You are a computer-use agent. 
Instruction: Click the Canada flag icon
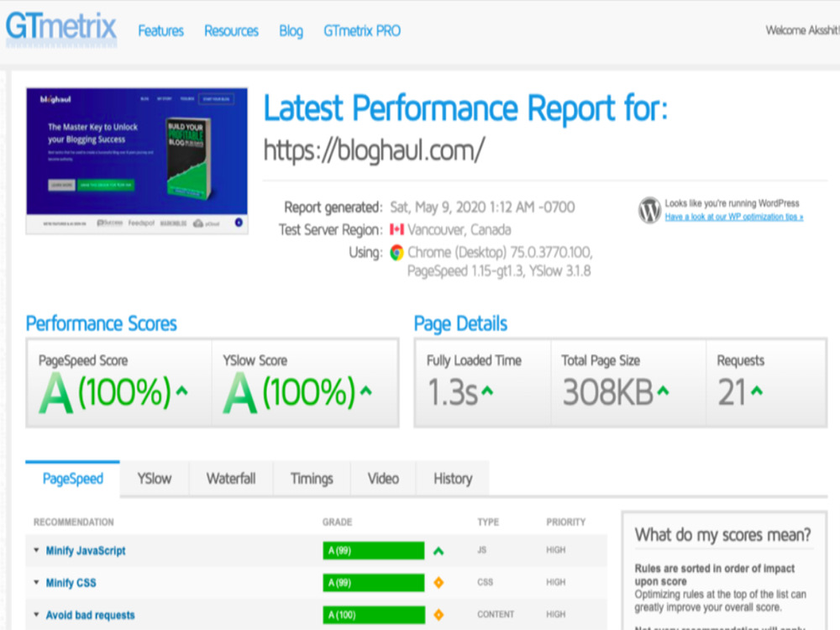coord(397,230)
